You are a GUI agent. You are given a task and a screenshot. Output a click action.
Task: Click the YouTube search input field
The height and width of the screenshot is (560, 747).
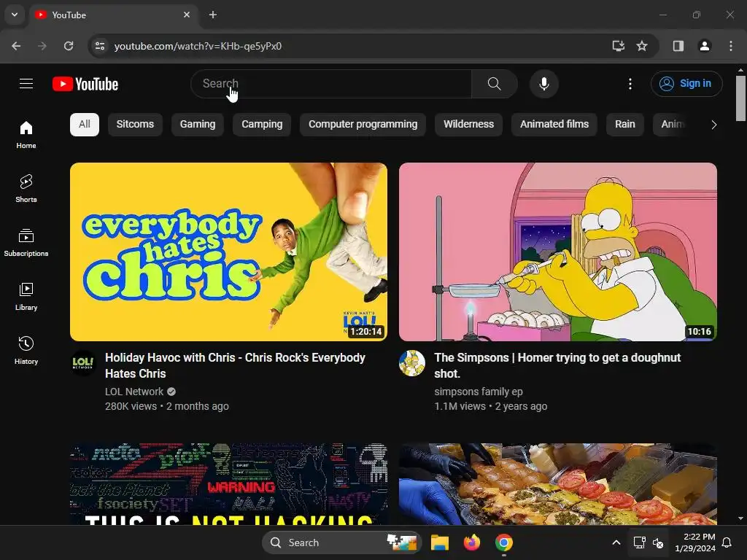(x=331, y=84)
